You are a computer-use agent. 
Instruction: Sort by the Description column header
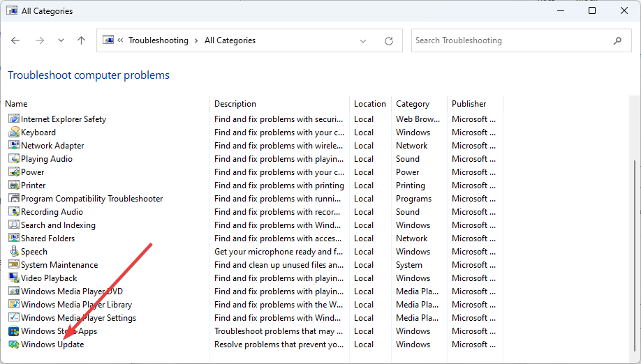(x=235, y=104)
